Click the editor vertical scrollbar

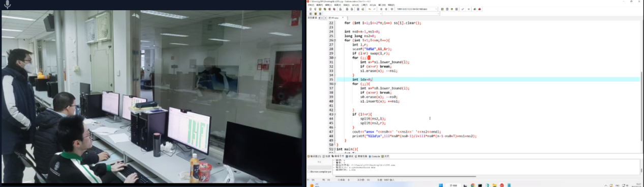pyautogui.click(x=641, y=87)
